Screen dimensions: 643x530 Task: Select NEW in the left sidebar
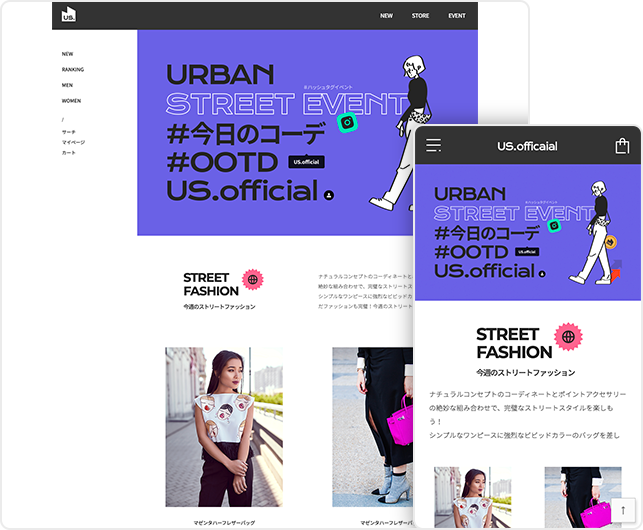click(x=67, y=54)
